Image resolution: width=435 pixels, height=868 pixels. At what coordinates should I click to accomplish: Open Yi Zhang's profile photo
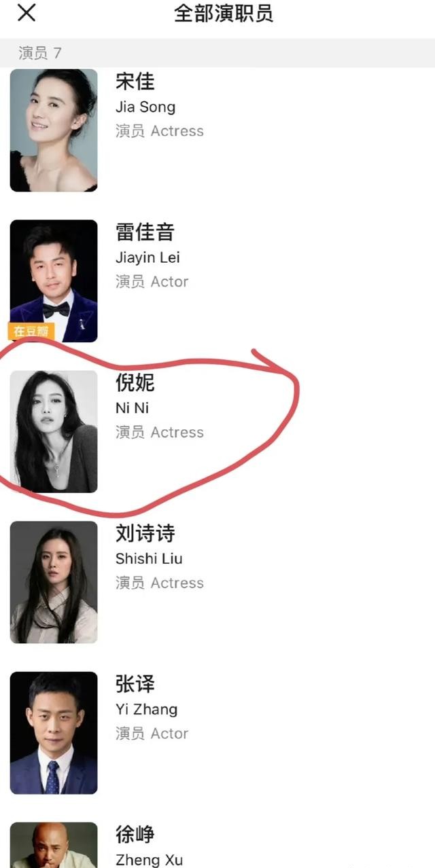[x=54, y=733]
